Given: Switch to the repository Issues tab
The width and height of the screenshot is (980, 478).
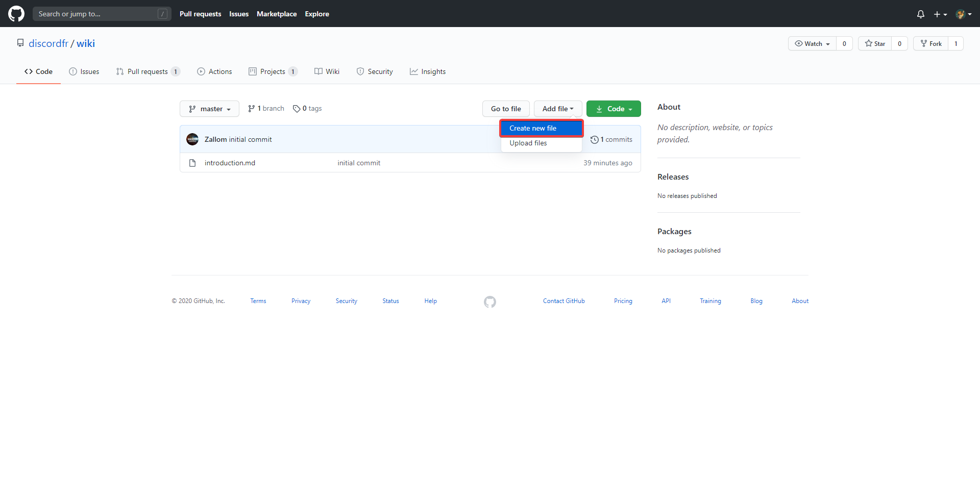Looking at the screenshot, I should [x=84, y=71].
